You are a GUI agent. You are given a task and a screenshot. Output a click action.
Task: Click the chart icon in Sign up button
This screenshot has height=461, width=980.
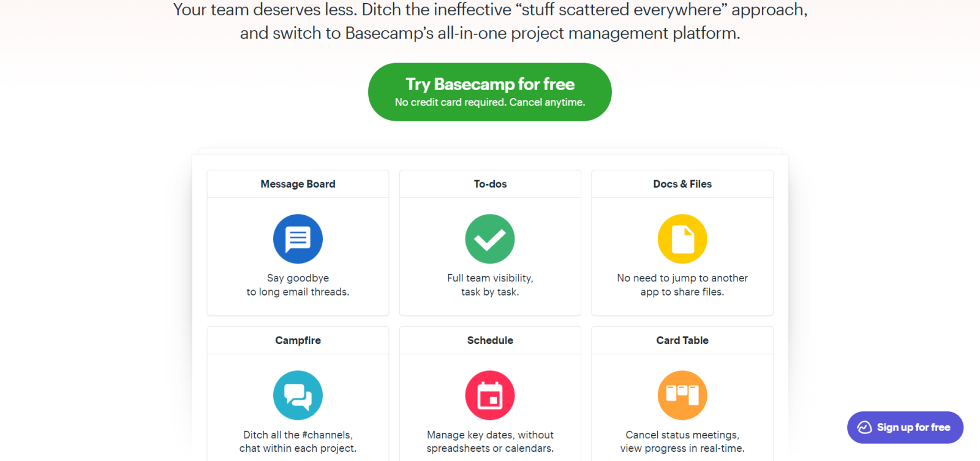[x=864, y=427]
